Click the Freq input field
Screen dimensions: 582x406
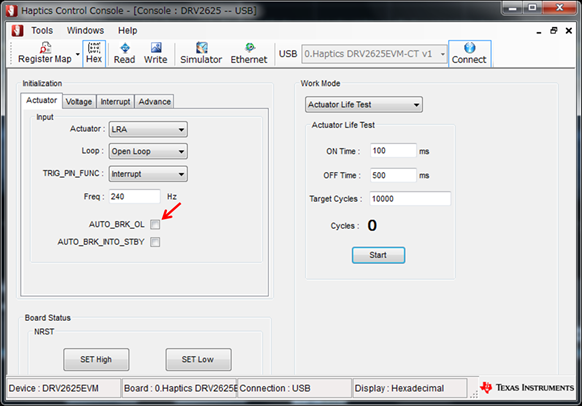(134, 196)
